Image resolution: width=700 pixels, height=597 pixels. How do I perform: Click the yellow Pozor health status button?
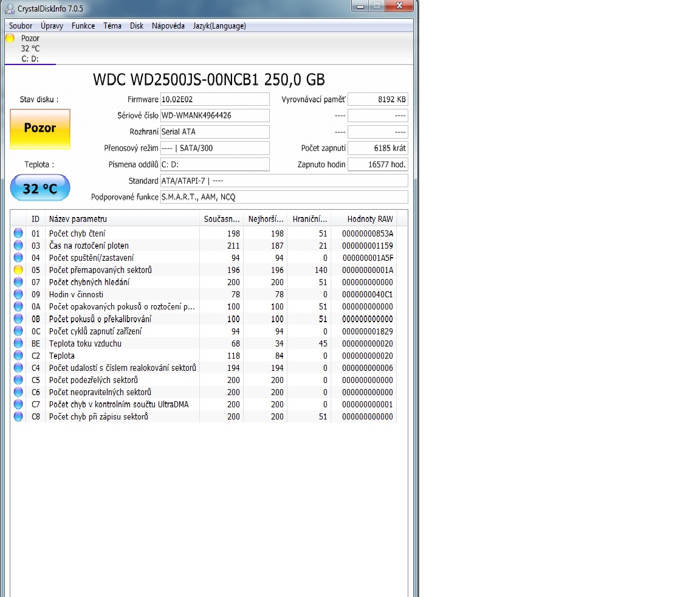(40, 129)
